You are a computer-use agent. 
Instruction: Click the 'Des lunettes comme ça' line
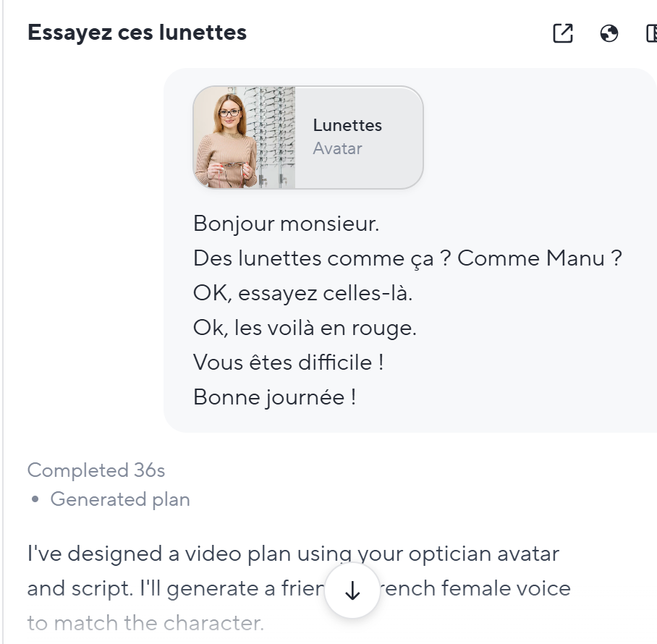(x=407, y=258)
